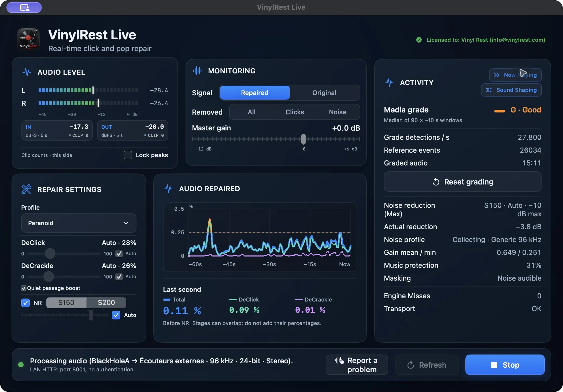
Task: Click the Reset grading button
Action: [463, 182]
